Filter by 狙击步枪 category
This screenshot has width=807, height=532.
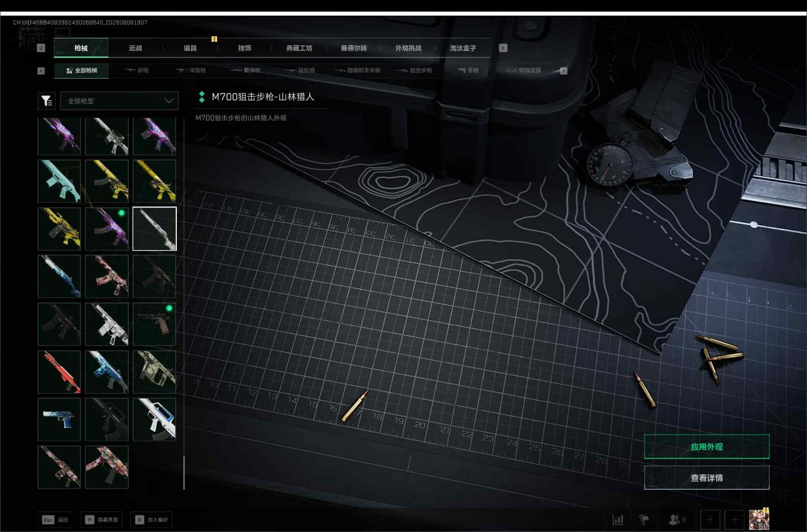pyautogui.click(x=414, y=71)
